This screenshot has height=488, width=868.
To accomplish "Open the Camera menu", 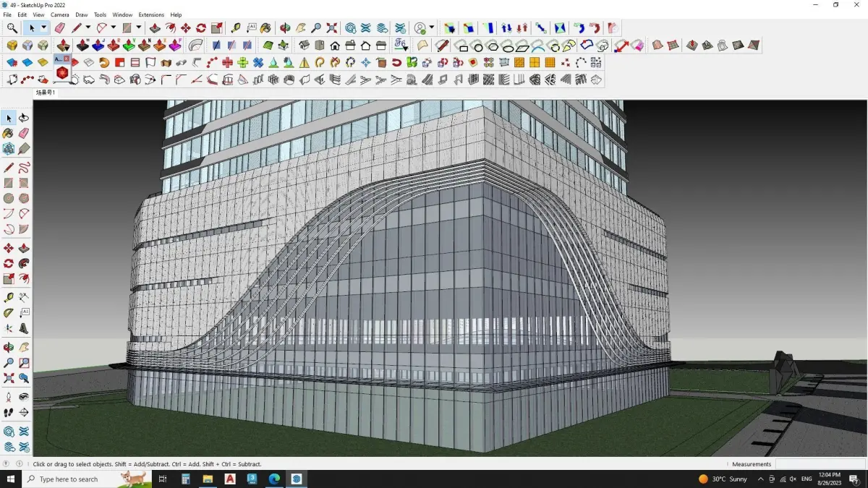I will tap(60, 14).
